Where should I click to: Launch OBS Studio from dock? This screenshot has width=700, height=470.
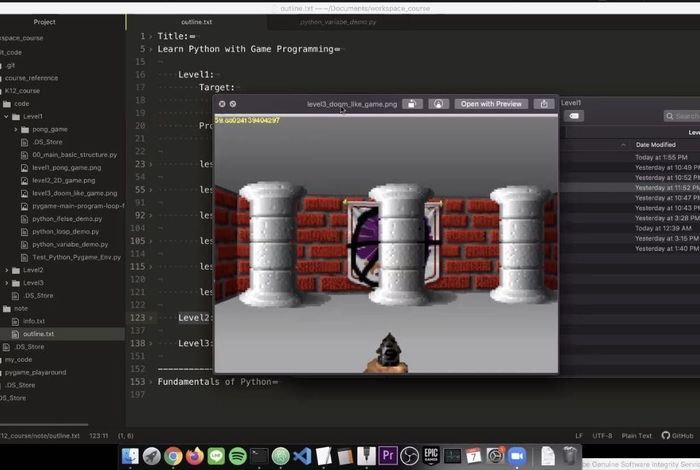409,456
